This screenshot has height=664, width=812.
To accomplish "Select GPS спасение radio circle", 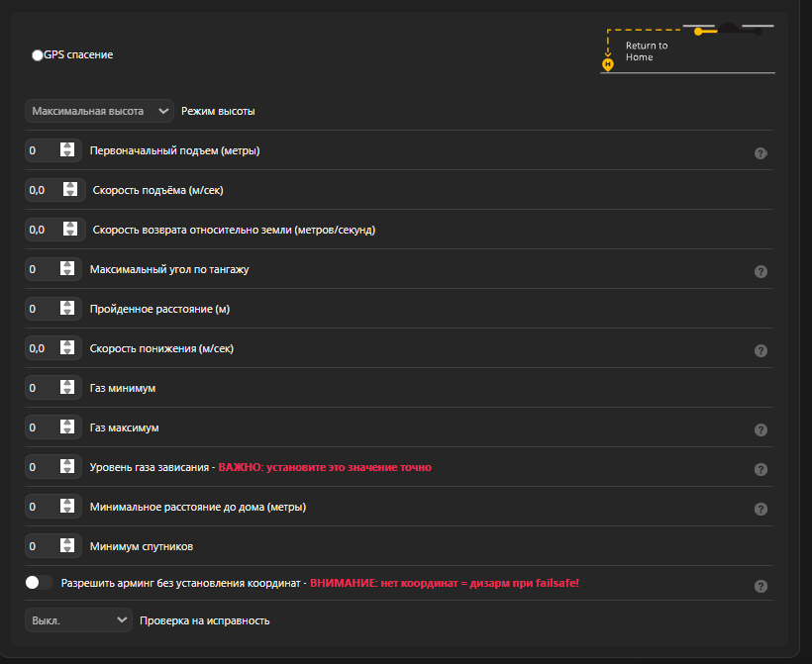I will tap(37, 54).
